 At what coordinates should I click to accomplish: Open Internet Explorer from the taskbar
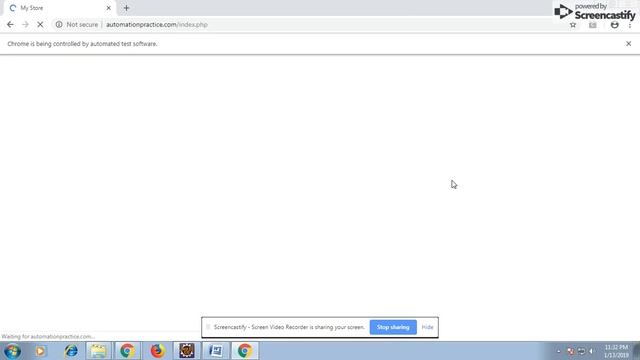click(71, 351)
